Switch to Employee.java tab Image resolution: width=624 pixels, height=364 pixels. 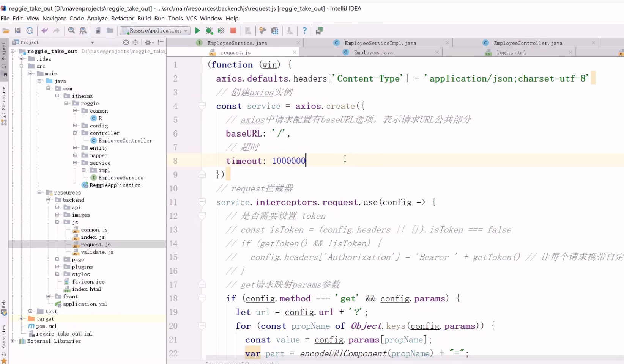[373, 52]
